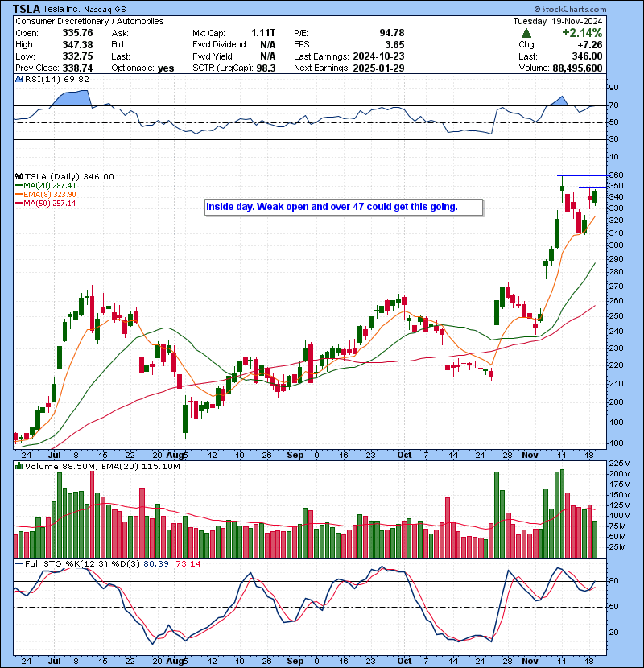The width and height of the screenshot is (644, 668).
Task: Click the percent change +2.14%
Action: click(582, 33)
